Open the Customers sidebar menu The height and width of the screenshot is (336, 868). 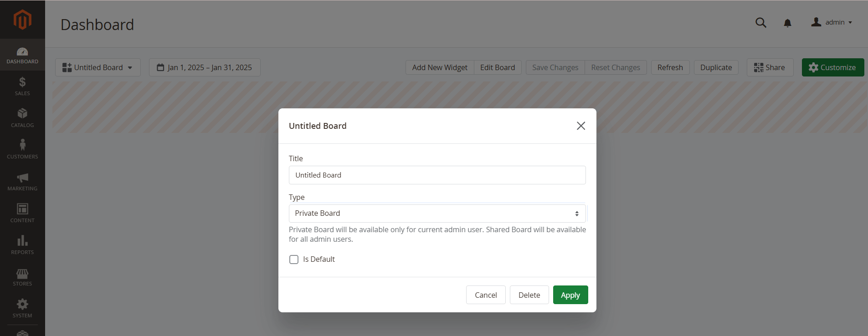tap(22, 150)
